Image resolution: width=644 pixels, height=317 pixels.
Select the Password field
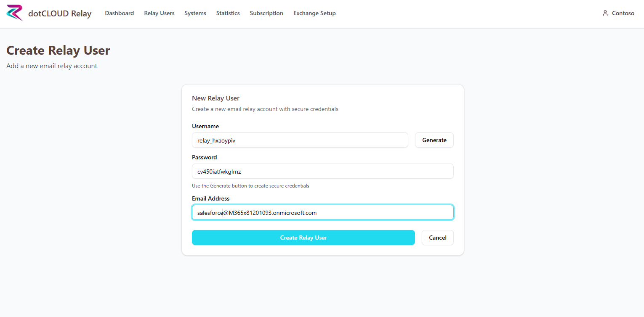(x=322, y=171)
